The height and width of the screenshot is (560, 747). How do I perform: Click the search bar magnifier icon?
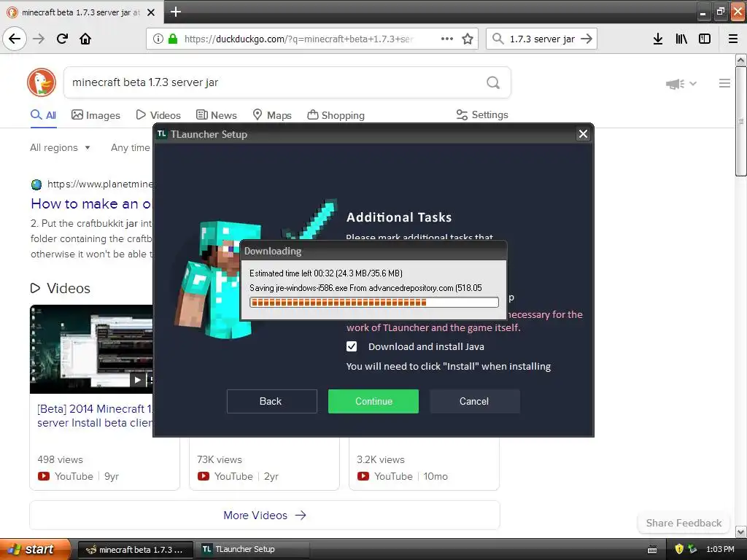tap(498, 39)
